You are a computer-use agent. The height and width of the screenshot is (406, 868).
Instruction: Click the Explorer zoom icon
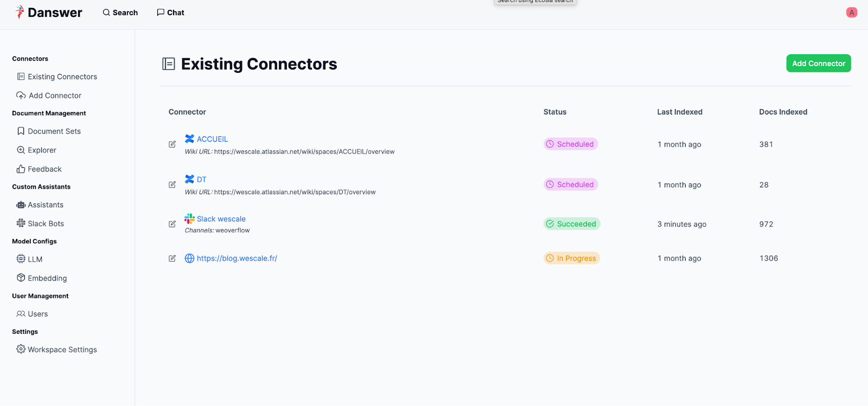21,150
